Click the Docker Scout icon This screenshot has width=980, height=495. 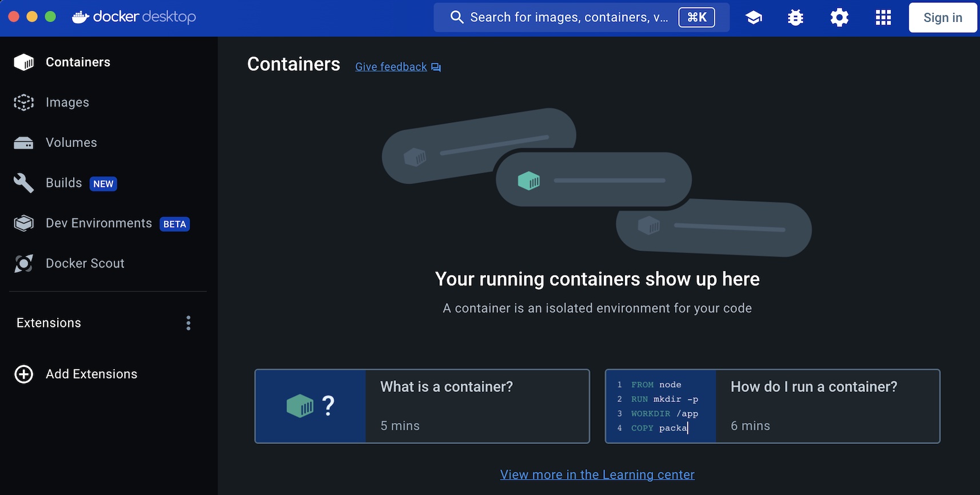pos(24,264)
